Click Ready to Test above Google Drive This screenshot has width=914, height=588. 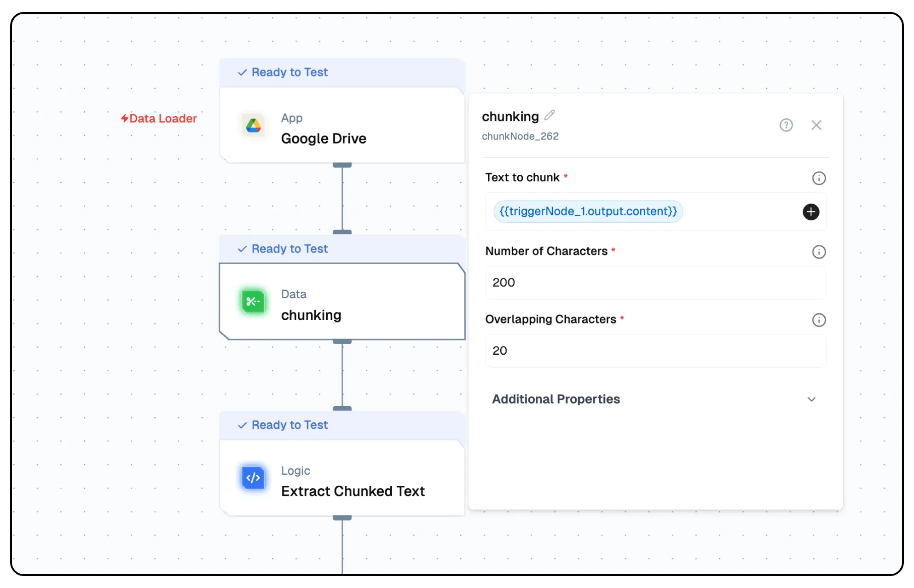tap(289, 72)
